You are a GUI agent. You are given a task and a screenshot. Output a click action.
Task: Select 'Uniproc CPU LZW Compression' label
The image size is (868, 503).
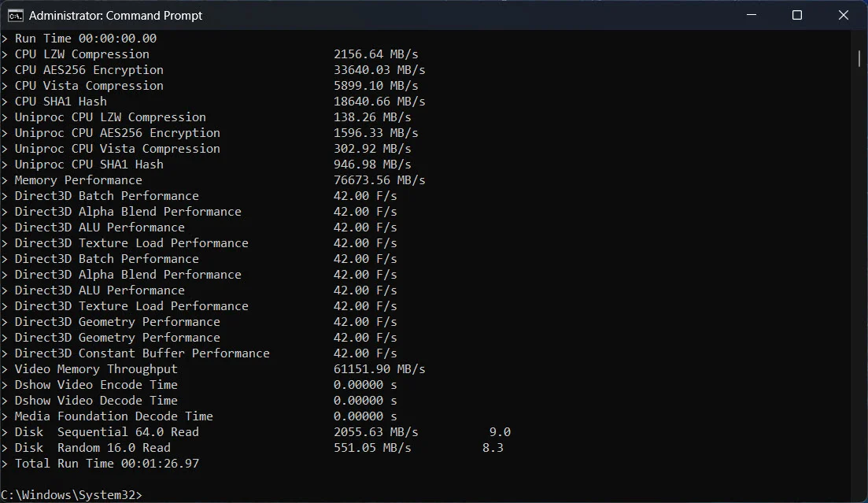[x=110, y=117]
